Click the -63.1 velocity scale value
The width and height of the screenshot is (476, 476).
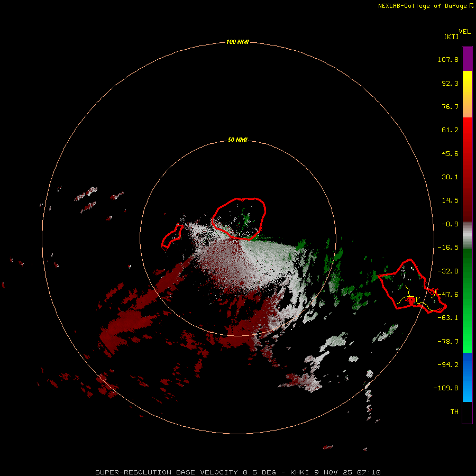point(448,318)
